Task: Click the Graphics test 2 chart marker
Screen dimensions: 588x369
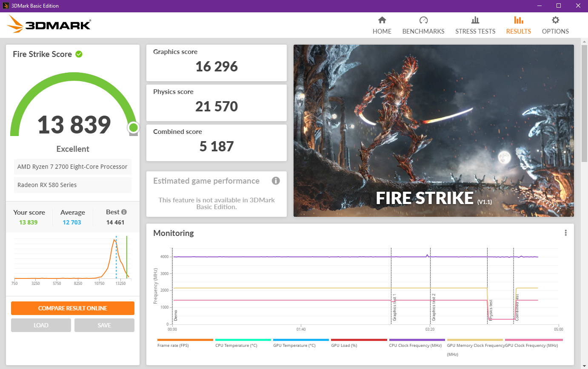Action: coord(434,307)
